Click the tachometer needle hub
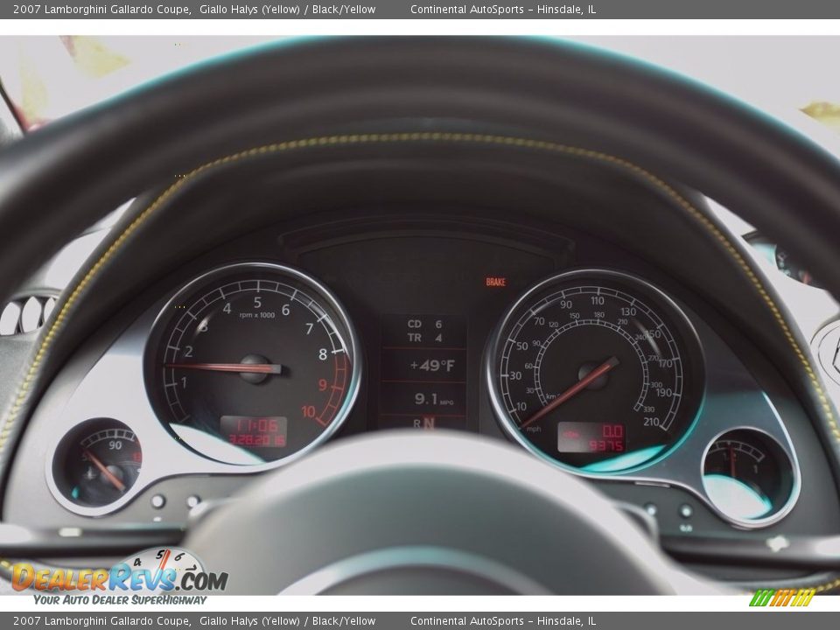 254,368
